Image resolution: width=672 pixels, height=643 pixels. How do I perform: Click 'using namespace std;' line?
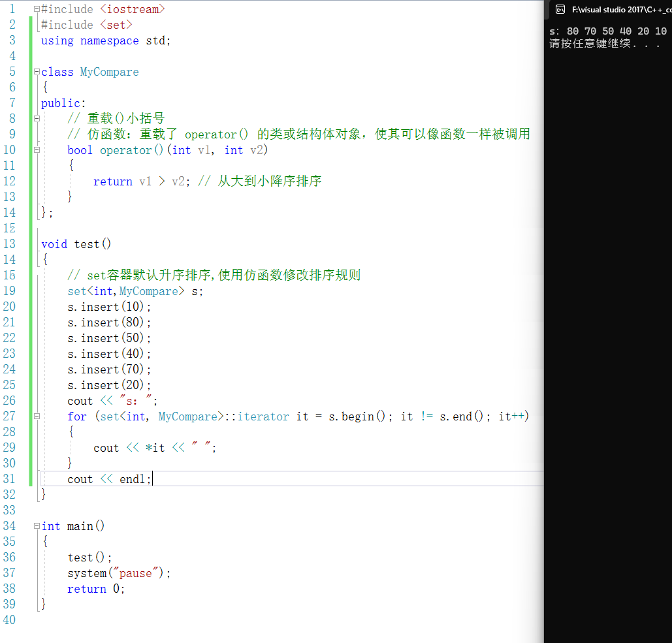point(105,40)
